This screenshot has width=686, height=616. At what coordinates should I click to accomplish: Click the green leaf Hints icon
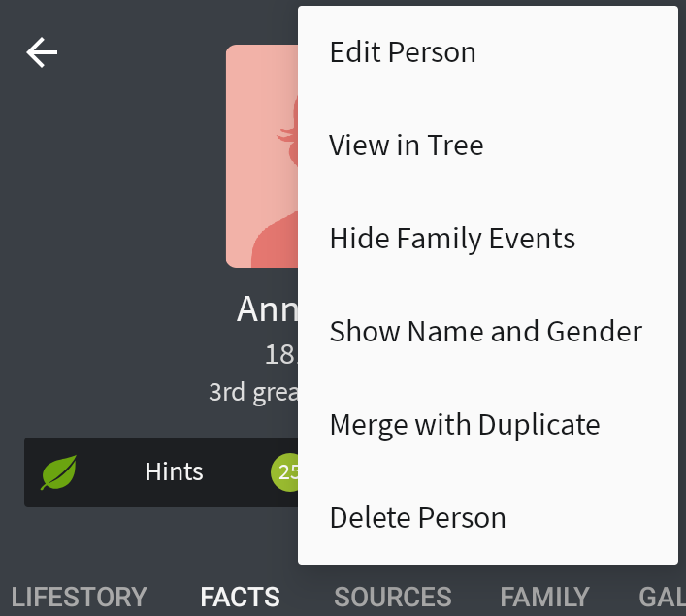pos(58,472)
